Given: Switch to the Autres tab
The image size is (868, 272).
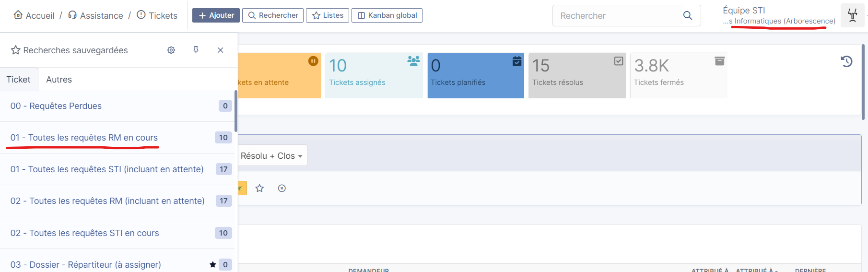Looking at the screenshot, I should [x=59, y=79].
